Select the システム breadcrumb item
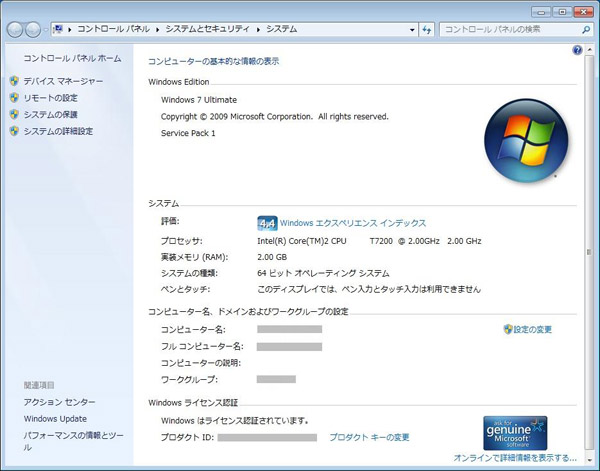The width and height of the screenshot is (600, 471). 282,29
